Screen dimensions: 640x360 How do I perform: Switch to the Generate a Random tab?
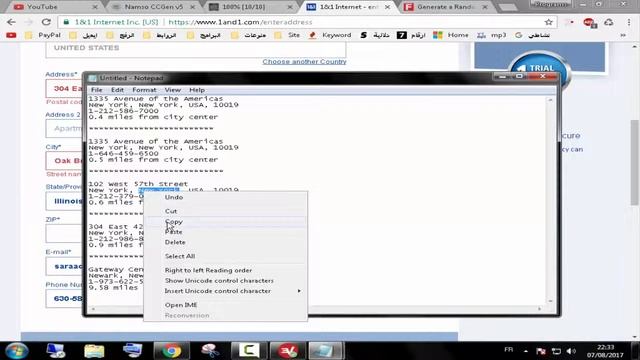[x=444, y=7]
